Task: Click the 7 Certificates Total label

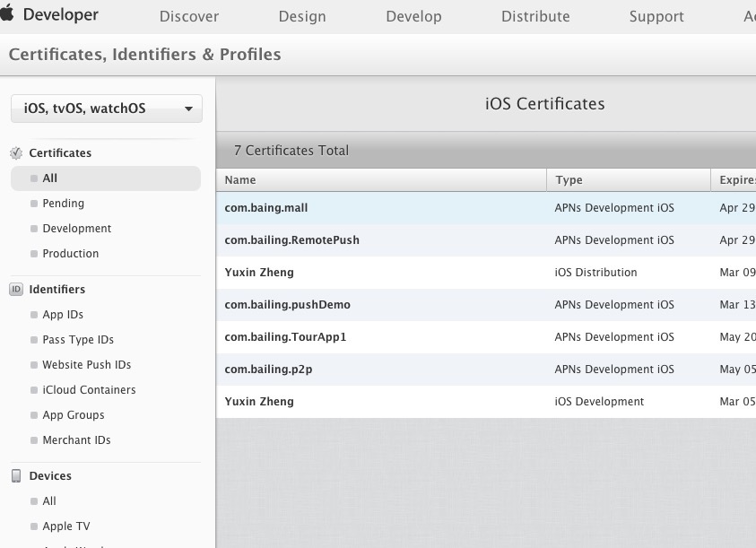Action: point(291,151)
